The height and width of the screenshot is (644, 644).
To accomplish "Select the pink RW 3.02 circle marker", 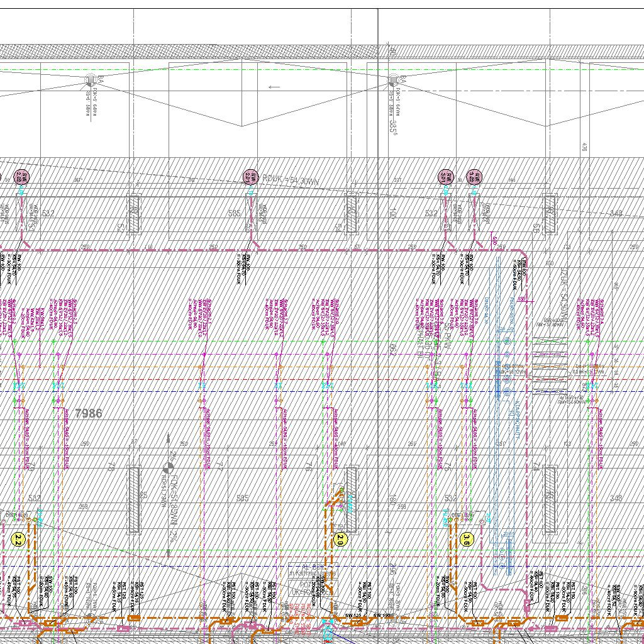I will coord(475,177).
